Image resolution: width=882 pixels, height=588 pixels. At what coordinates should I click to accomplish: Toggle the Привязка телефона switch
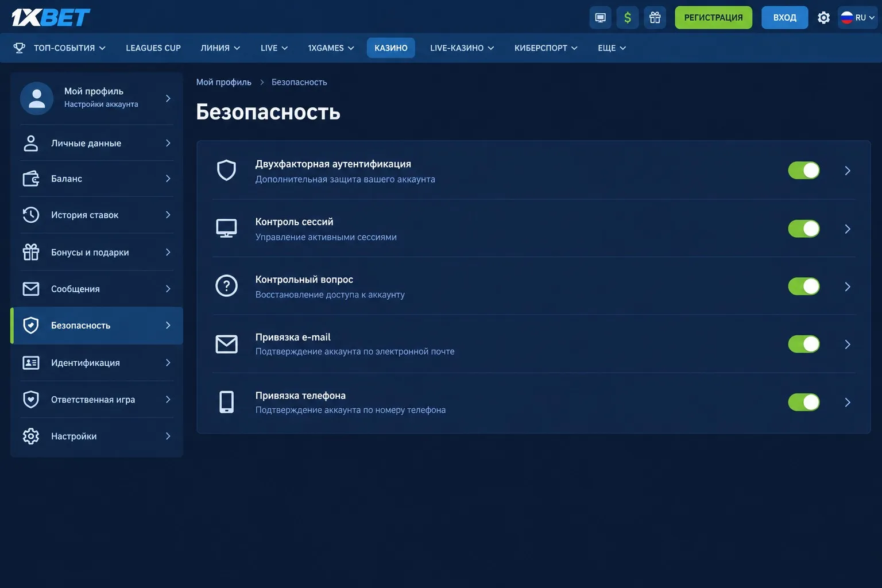(804, 402)
